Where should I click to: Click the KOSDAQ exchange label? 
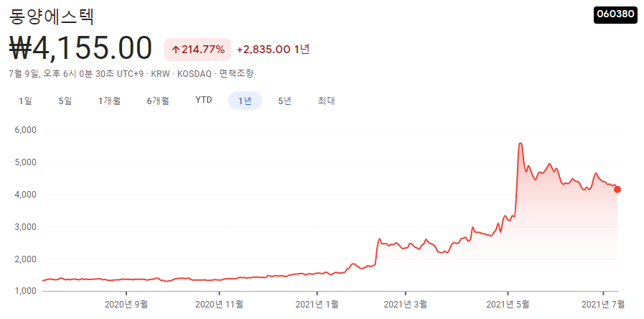[195, 74]
